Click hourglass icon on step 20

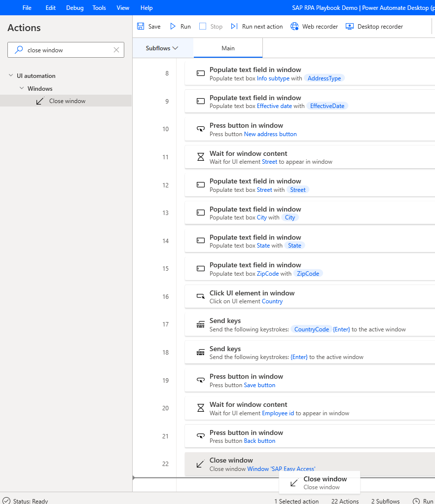[201, 408]
